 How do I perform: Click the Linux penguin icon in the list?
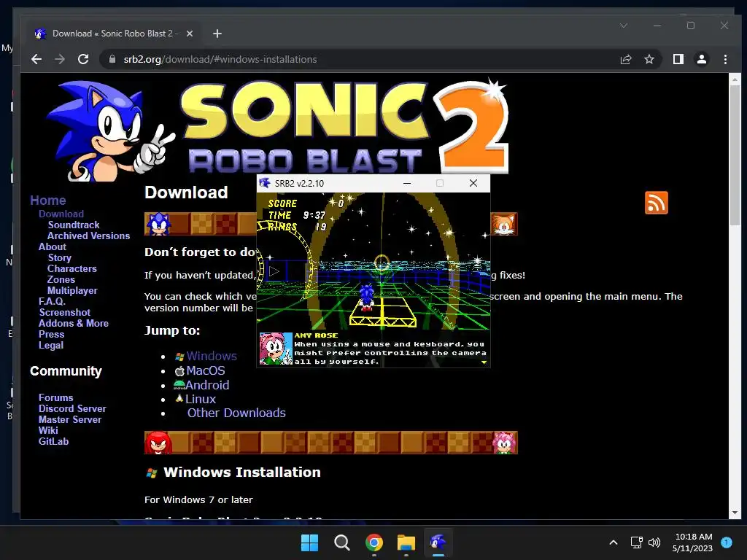coord(179,398)
